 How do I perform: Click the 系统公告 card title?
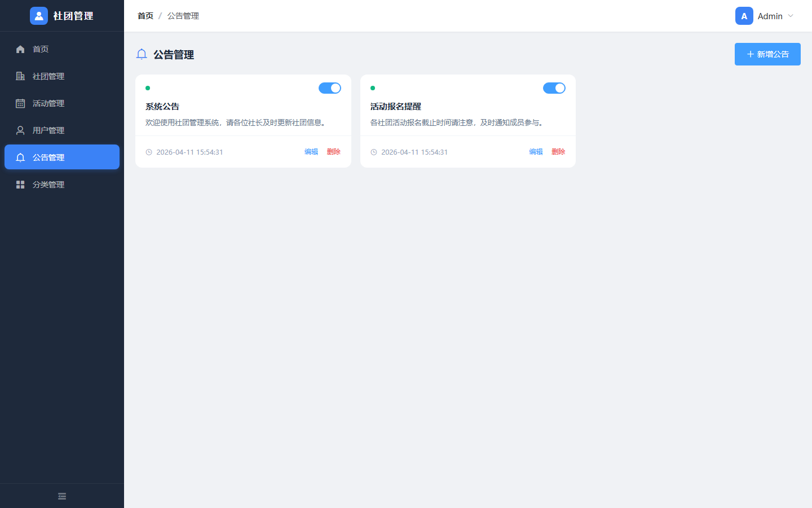tap(162, 107)
